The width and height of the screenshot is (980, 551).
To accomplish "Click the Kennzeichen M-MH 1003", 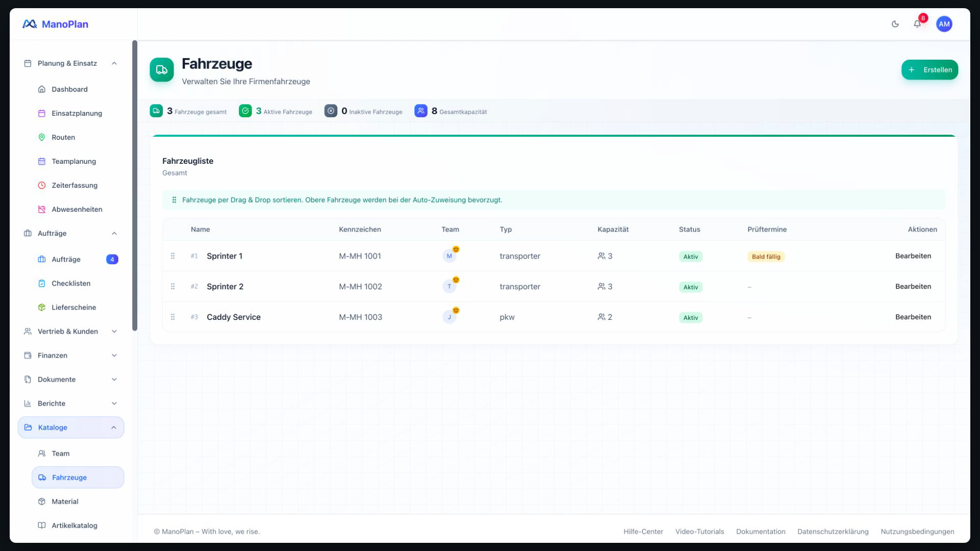I will 360,317.
